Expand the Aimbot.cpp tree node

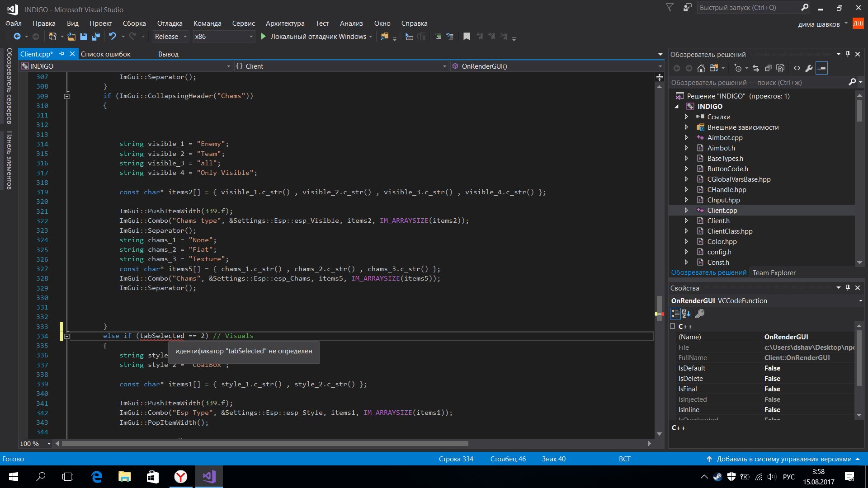click(686, 138)
